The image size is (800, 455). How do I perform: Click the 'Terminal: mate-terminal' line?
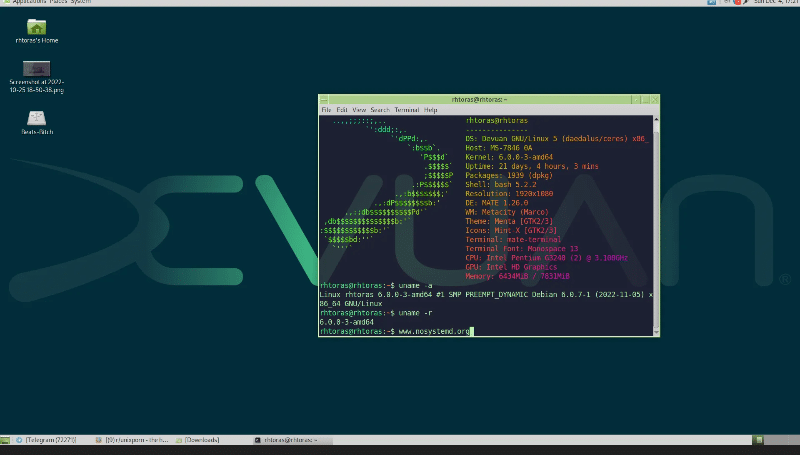point(513,240)
